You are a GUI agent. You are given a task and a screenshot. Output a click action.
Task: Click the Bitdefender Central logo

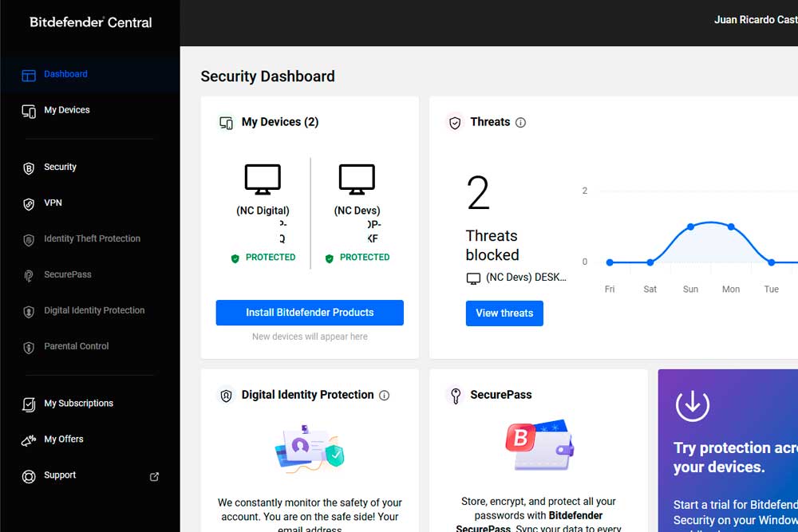tap(91, 22)
